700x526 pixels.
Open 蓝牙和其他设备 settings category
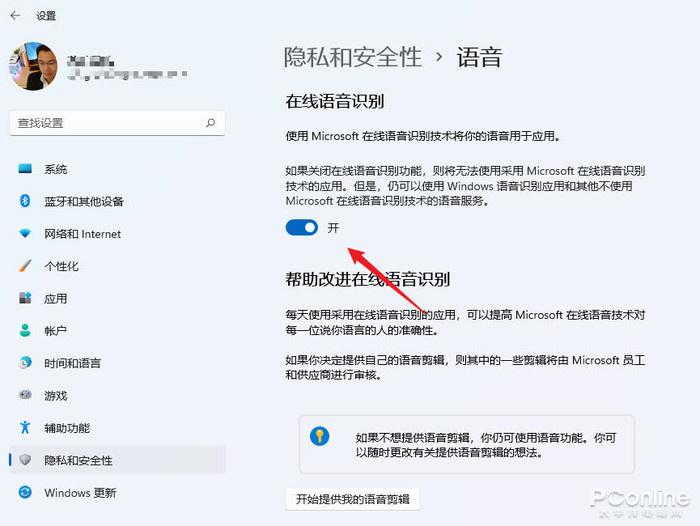point(117,201)
